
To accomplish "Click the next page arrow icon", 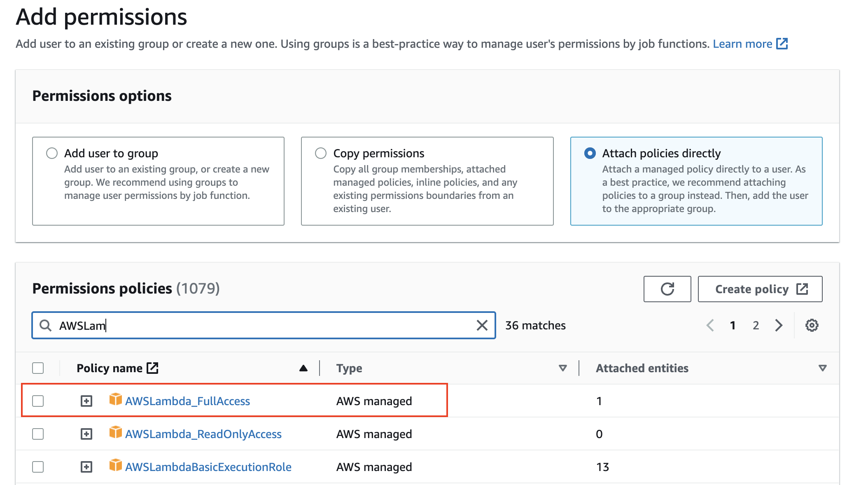I will 778,325.
